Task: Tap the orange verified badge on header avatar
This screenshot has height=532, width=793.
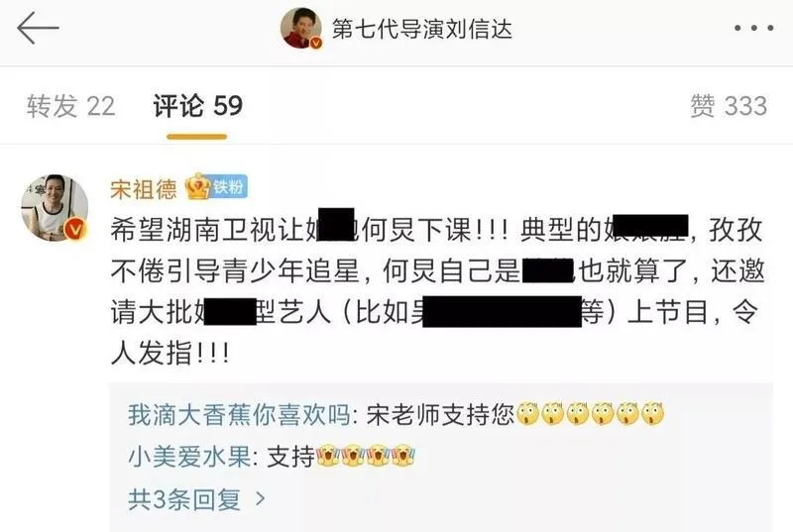Action: point(316,43)
